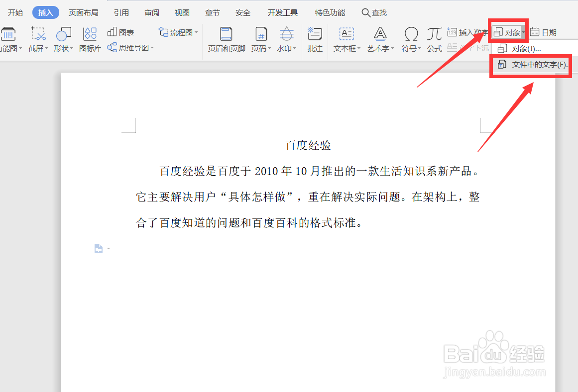Insert a comment using 批注
The image size is (578, 392).
pos(315,39)
